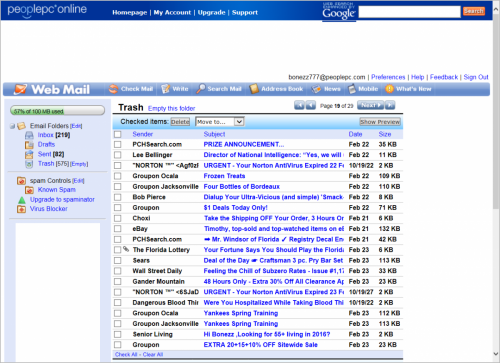The image size is (500, 363).
Task: Click the Google search input field
Action: tap(409, 12)
